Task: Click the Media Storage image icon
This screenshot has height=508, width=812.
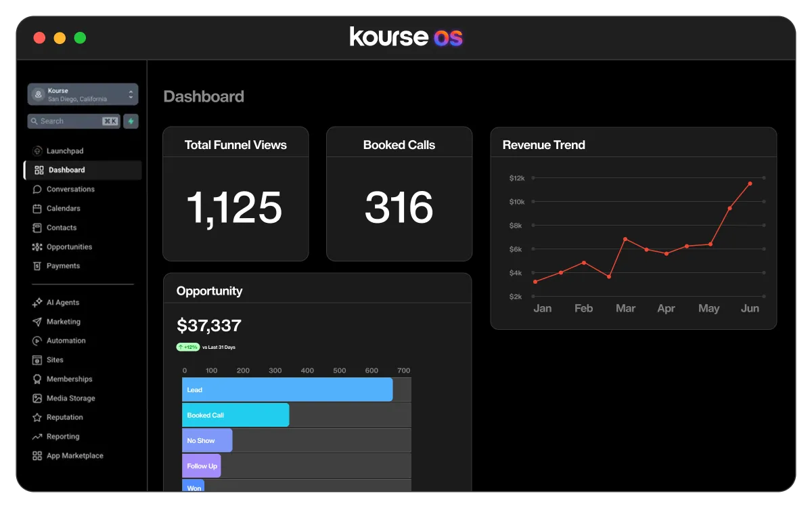Action: 37,398
